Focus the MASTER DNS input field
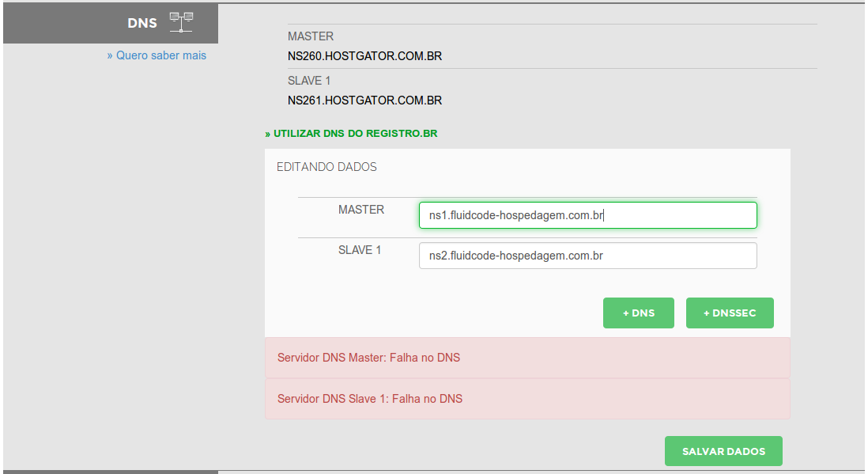868x474 pixels. 588,215
